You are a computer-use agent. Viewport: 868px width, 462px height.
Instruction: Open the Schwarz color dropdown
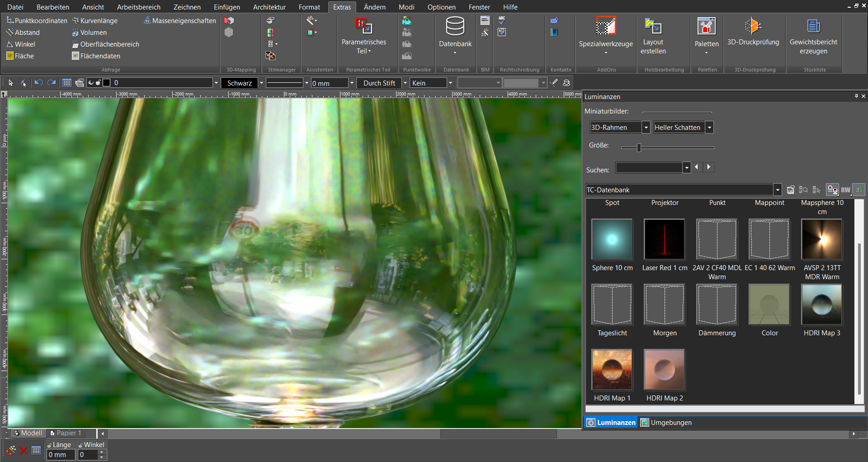(x=261, y=83)
